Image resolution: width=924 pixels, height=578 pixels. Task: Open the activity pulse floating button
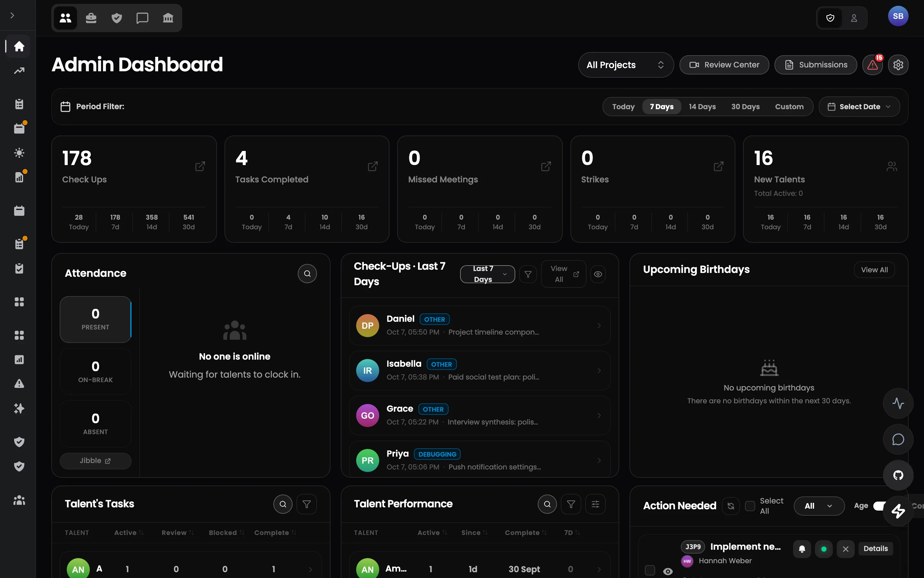coord(898,403)
